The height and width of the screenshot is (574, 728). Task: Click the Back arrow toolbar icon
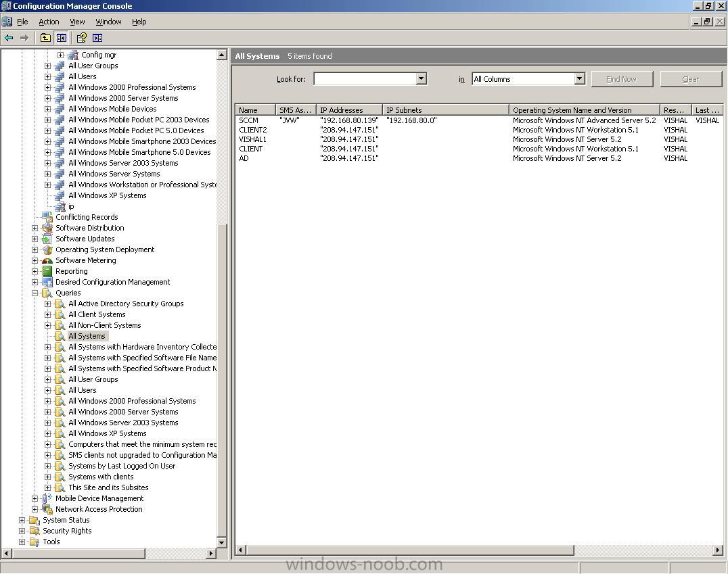click(9, 38)
